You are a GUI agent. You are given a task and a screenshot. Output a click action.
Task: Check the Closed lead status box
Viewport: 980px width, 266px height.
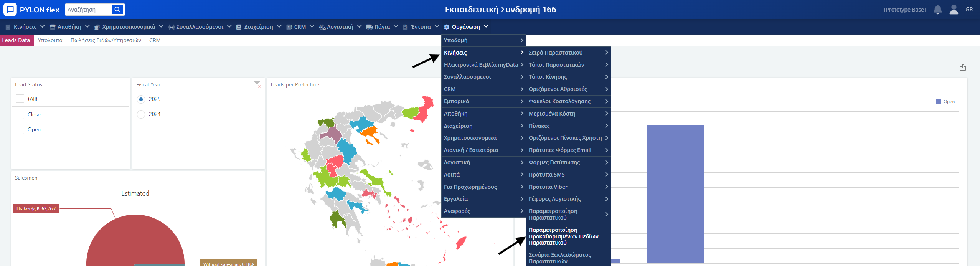coord(20,114)
